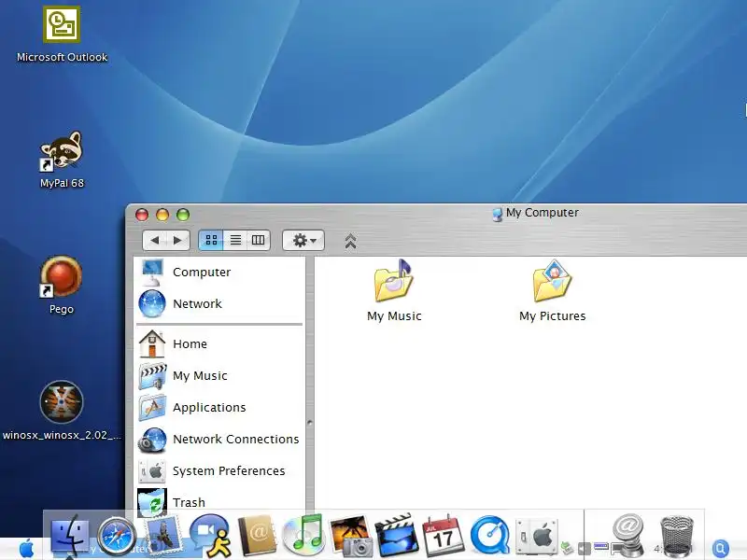The width and height of the screenshot is (747, 560).
Task: Open System Preferences from the dock
Action: pyautogui.click(x=537, y=536)
